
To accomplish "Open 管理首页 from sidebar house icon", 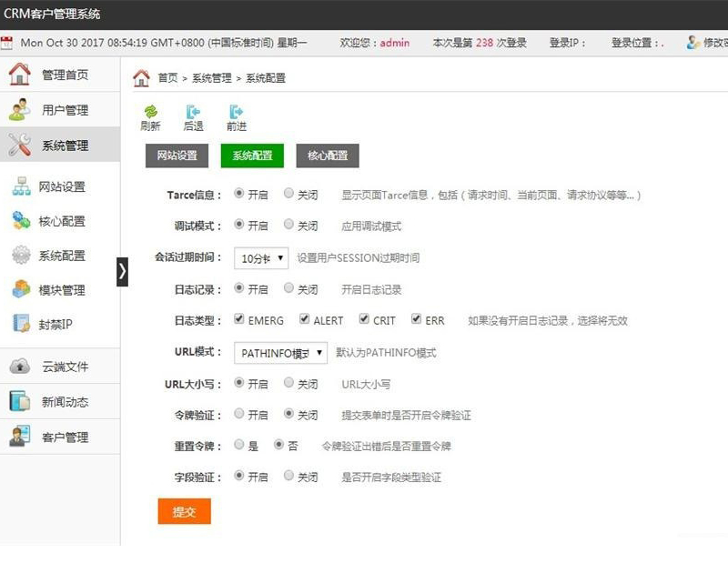I will pos(19,75).
